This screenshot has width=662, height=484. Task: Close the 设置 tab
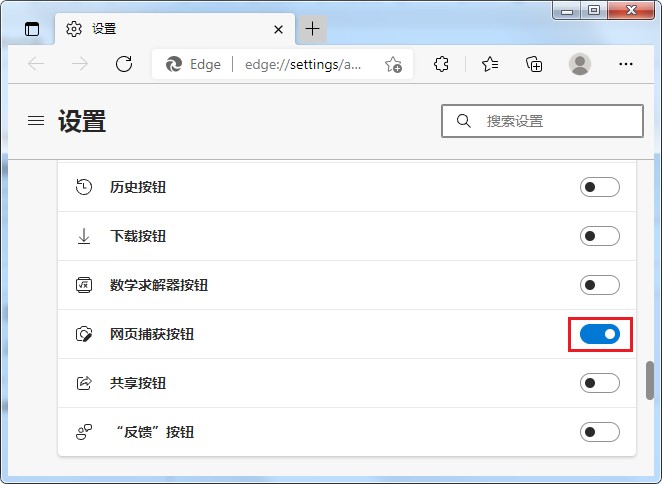(x=278, y=30)
